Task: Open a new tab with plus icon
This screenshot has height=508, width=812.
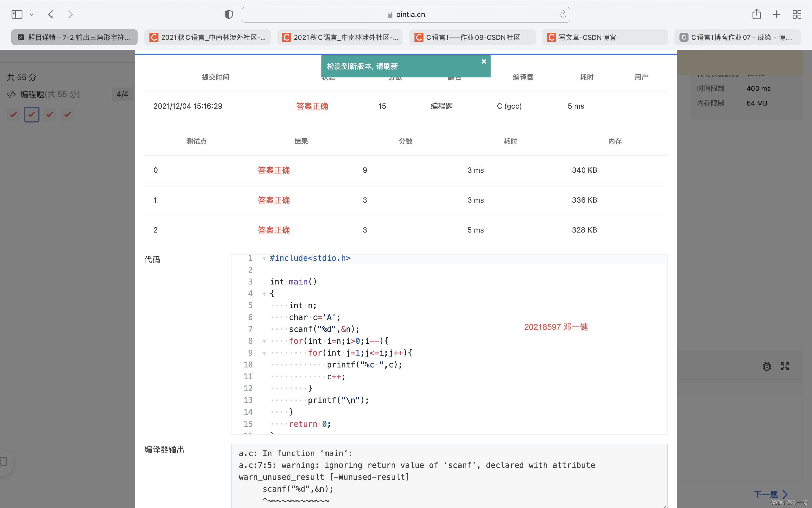Action: point(776,14)
